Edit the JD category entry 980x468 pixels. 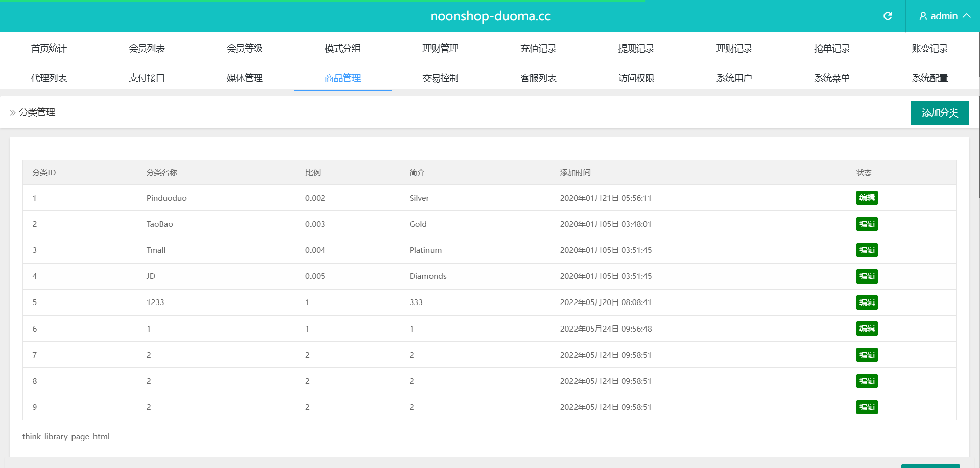(x=867, y=276)
